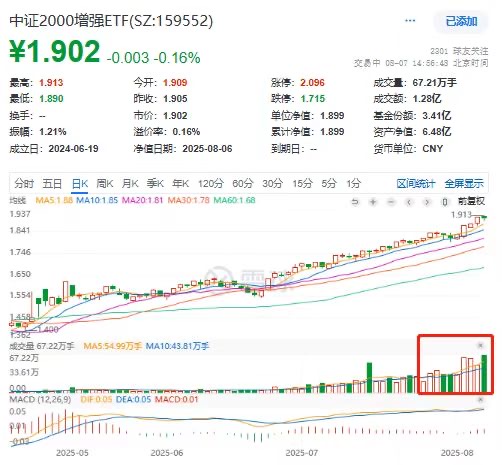The height and width of the screenshot is (465, 502).
Task: Click the 涨停 value 2.096
Action: coord(312,83)
